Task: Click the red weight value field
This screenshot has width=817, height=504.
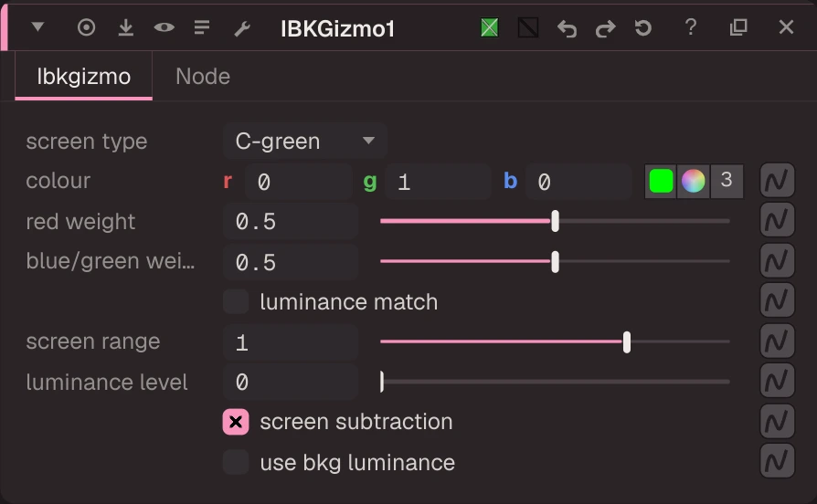Action: (291, 222)
